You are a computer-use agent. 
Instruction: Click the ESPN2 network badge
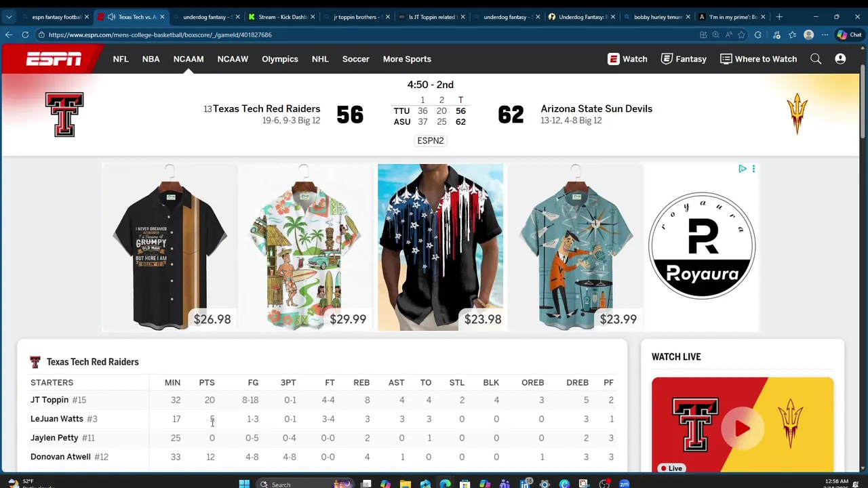point(431,141)
